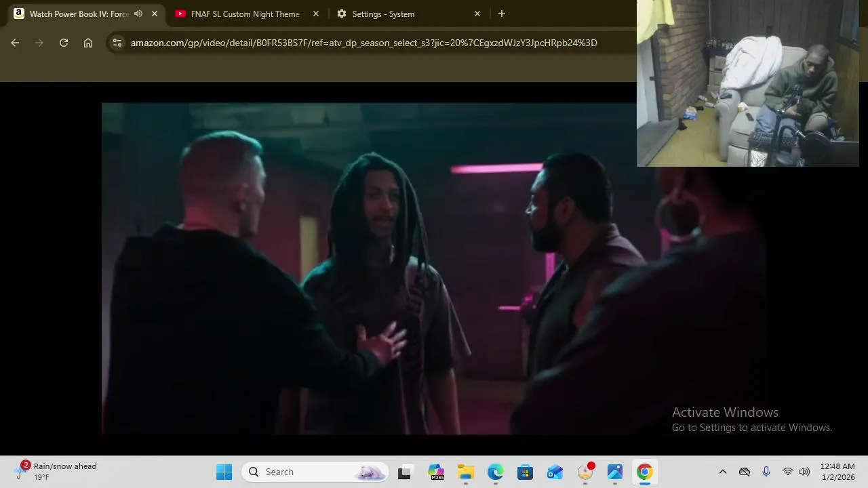Open the browser home page
This screenshot has width=868, height=488.
(x=88, y=43)
